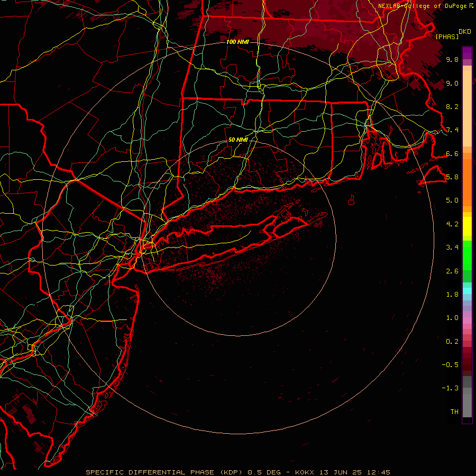The width and height of the screenshot is (476, 476).
Task: Click the 5.0 scale value
Action: tap(452, 200)
